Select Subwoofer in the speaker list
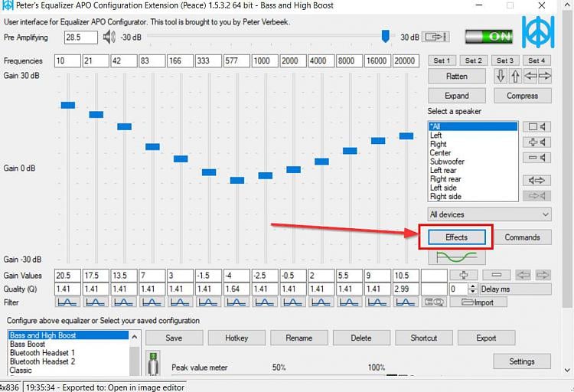 tap(447, 162)
